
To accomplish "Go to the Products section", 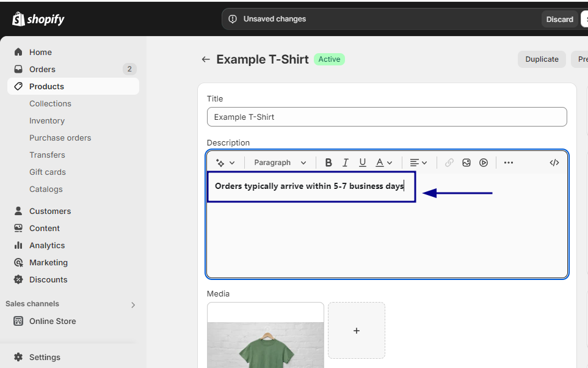I will click(x=47, y=86).
